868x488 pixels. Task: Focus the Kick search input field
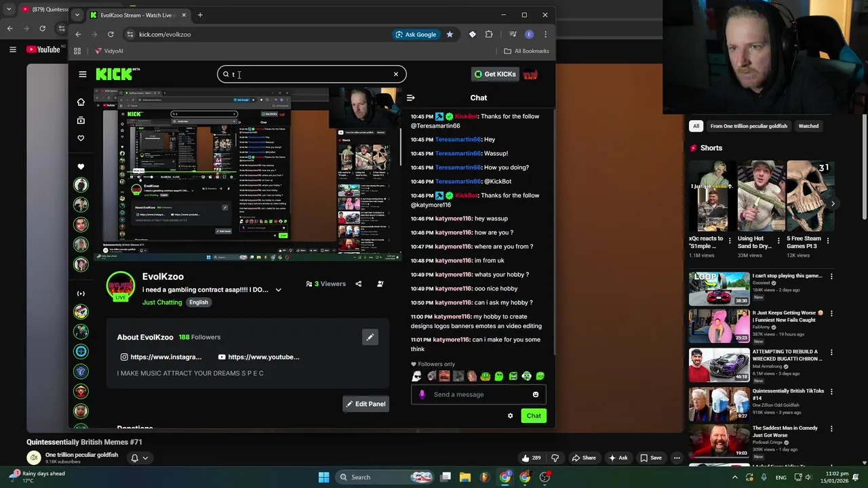(312, 75)
